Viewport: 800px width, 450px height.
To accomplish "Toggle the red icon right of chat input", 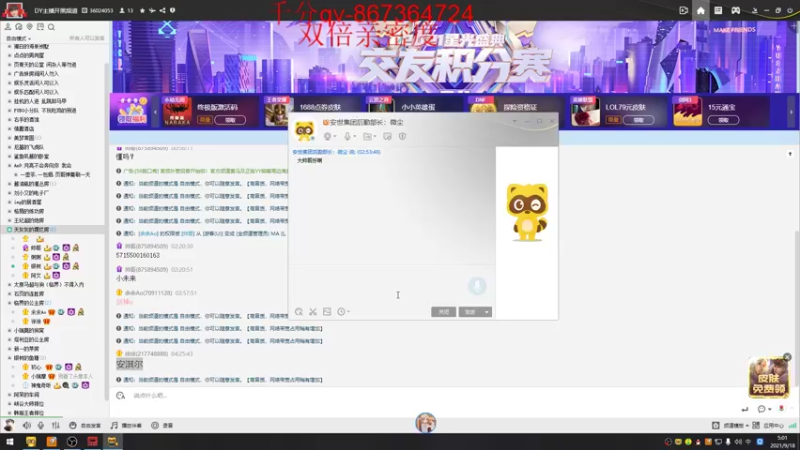I will click(781, 409).
